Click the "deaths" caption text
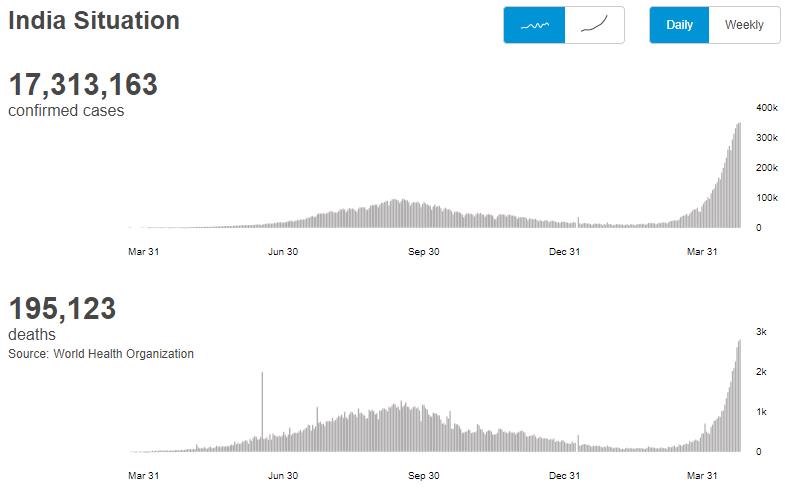The width and height of the screenshot is (786, 487). tap(32, 335)
